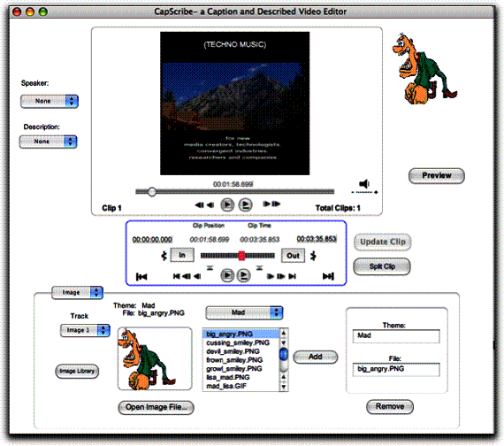Open the Description dropdown
The width and height of the screenshot is (504, 446).
pos(49,142)
